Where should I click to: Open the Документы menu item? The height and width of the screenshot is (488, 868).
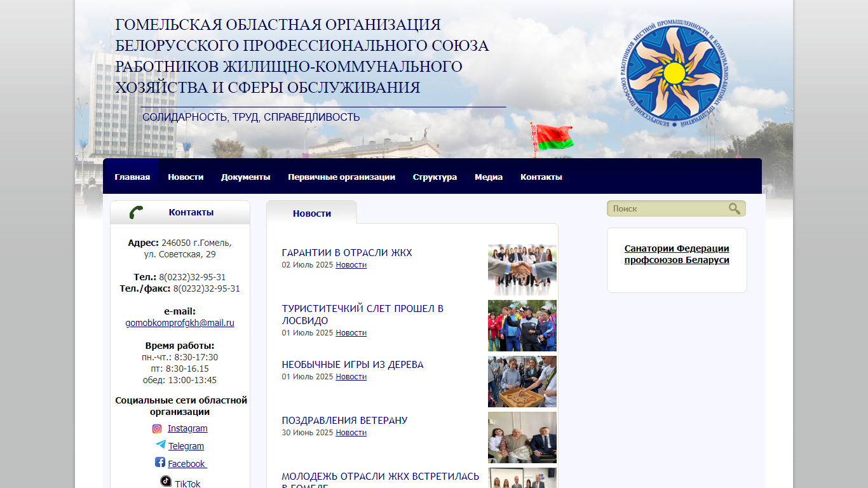pos(245,177)
